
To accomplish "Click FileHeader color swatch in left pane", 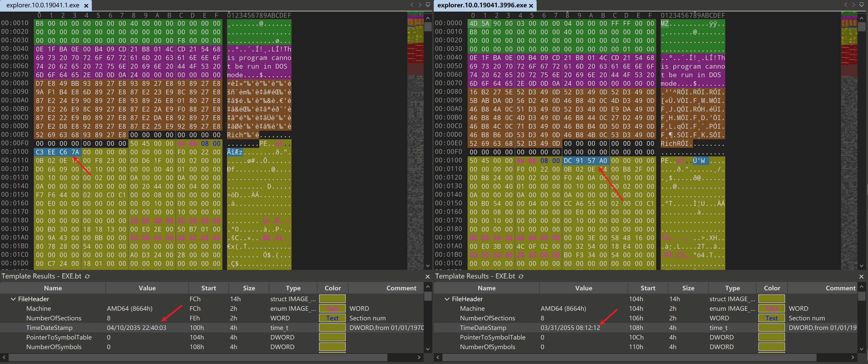I will click(x=332, y=299).
